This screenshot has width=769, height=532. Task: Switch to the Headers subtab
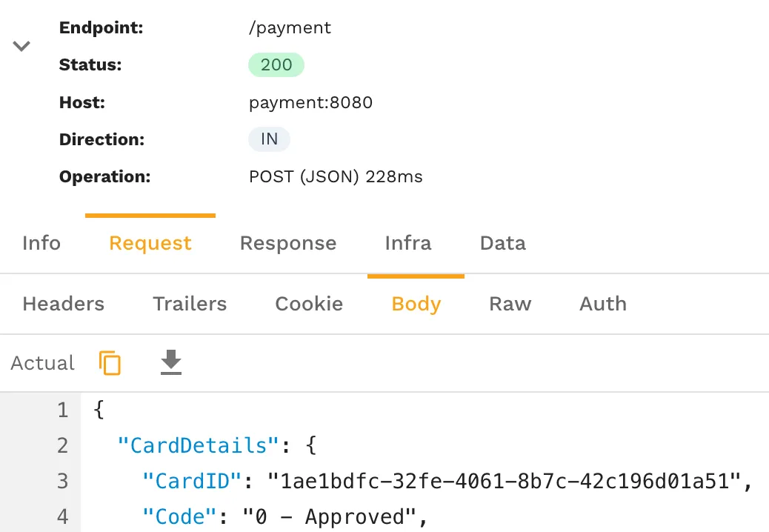click(x=62, y=304)
